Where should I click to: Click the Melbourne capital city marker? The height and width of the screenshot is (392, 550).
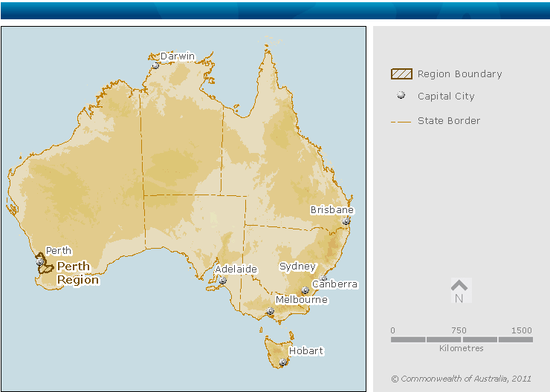pos(270,311)
